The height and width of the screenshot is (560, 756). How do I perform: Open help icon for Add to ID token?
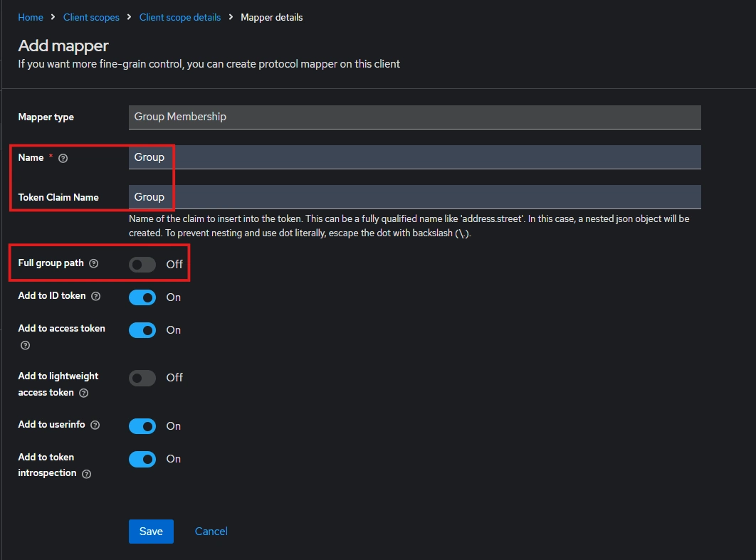pyautogui.click(x=96, y=297)
